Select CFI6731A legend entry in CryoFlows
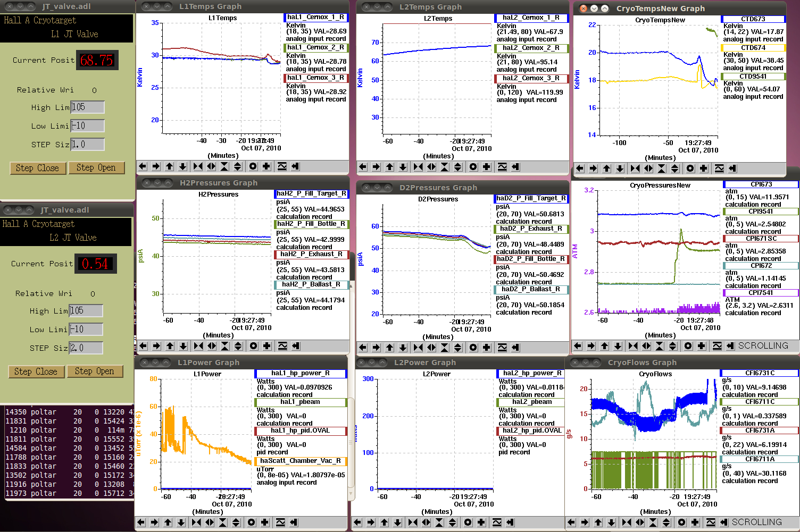Screen dimensions: 800x532 click(x=760, y=430)
